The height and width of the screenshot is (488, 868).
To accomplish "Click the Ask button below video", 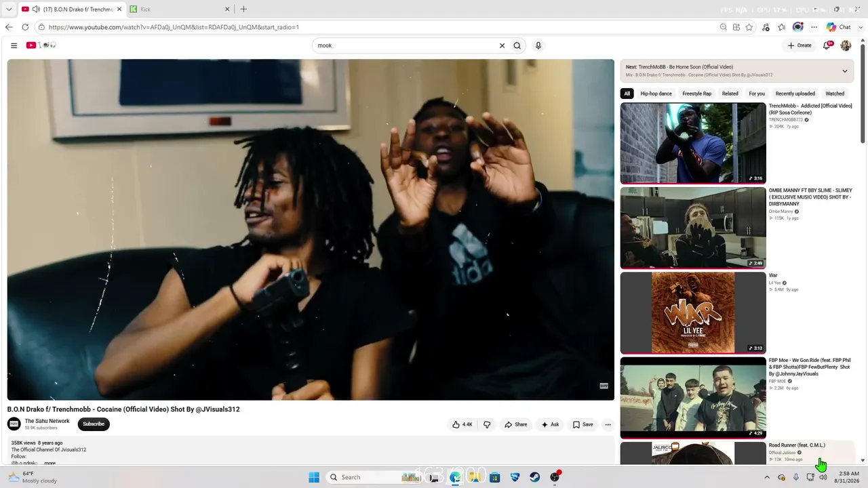I will pyautogui.click(x=550, y=424).
